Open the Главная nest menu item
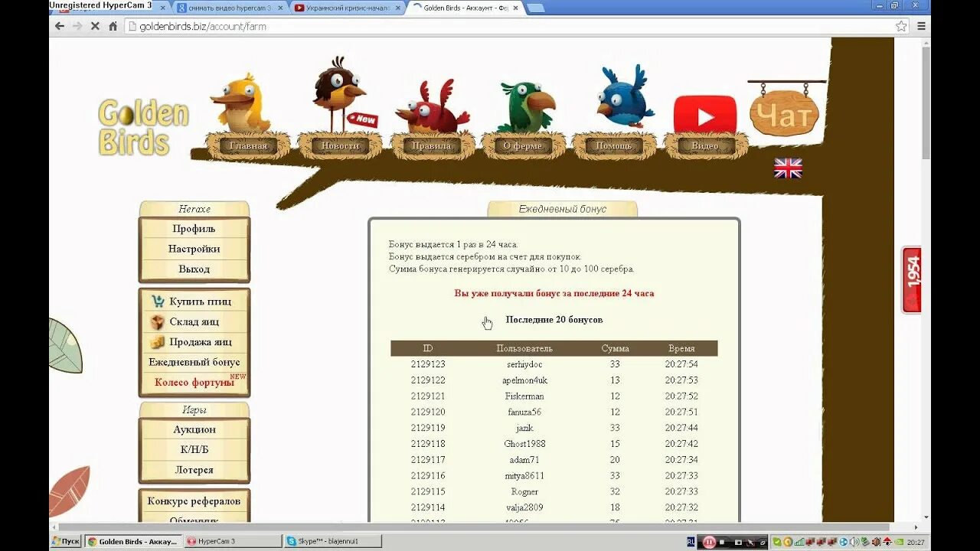 [x=248, y=145]
